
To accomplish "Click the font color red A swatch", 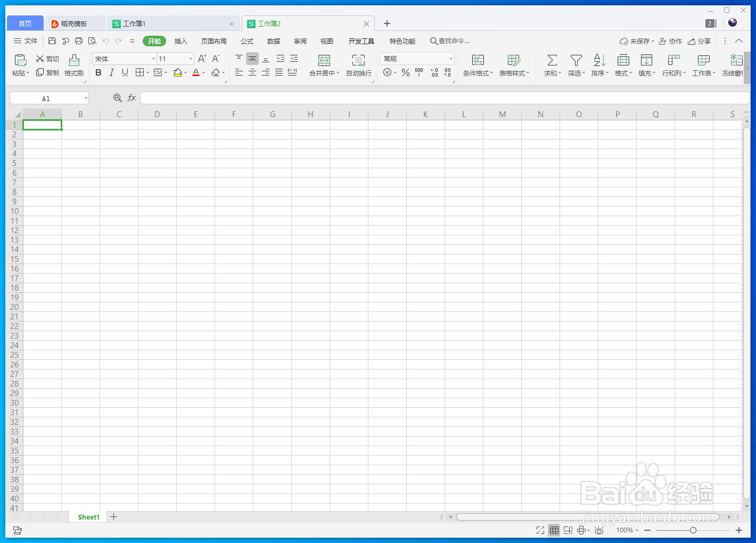I will click(x=196, y=72).
